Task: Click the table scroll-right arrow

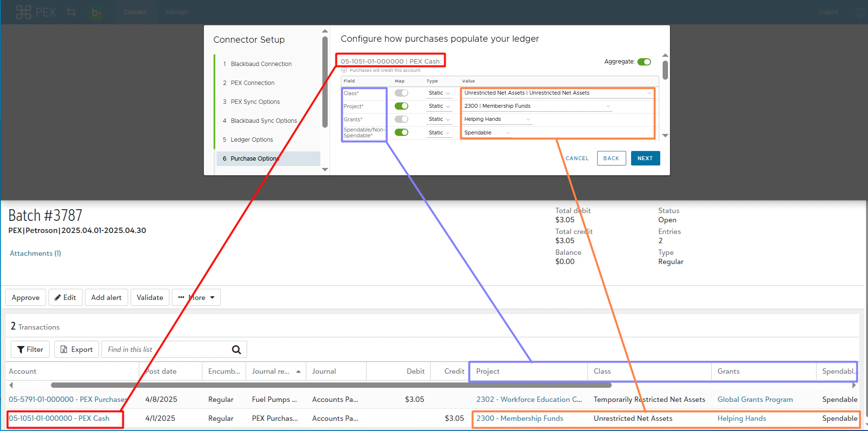Action: (x=854, y=385)
